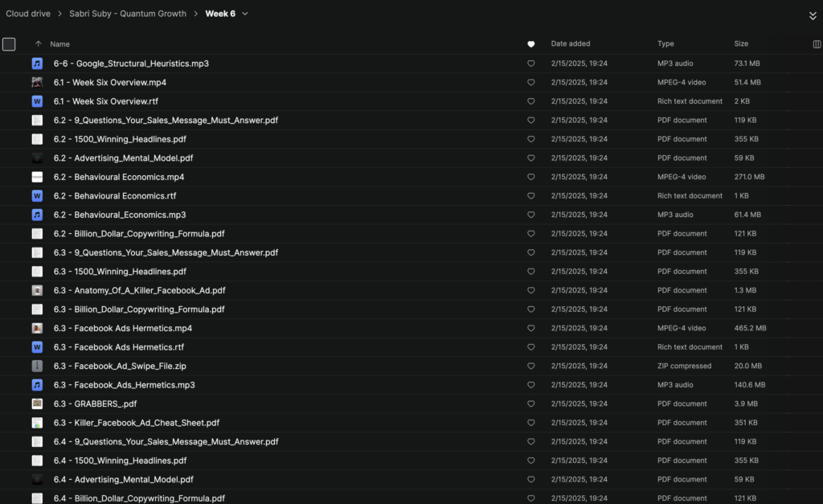Favourite 6.3 Facebook Ads Hermetics.mp4 with its heart
This screenshot has height=504, width=823.
point(530,328)
